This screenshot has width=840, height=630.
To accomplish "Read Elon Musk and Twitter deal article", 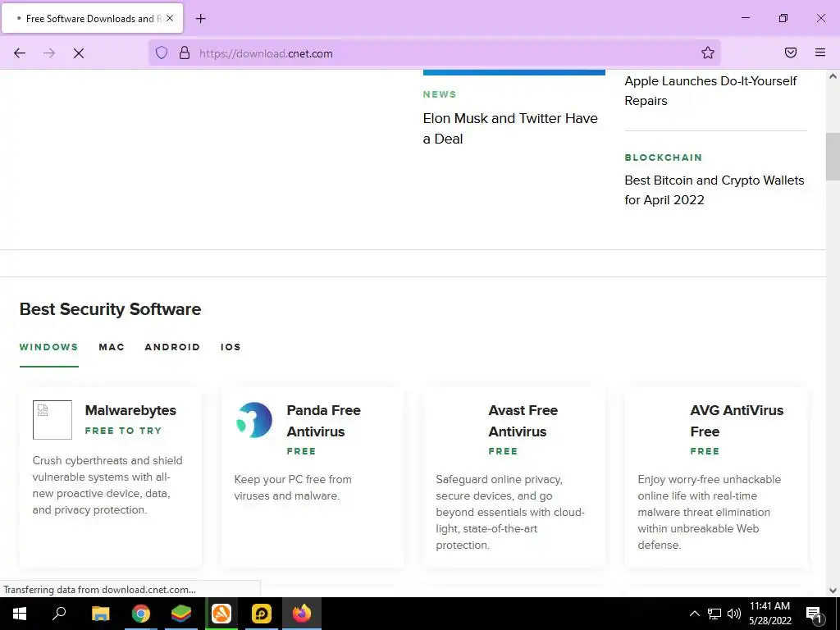I will click(x=510, y=129).
